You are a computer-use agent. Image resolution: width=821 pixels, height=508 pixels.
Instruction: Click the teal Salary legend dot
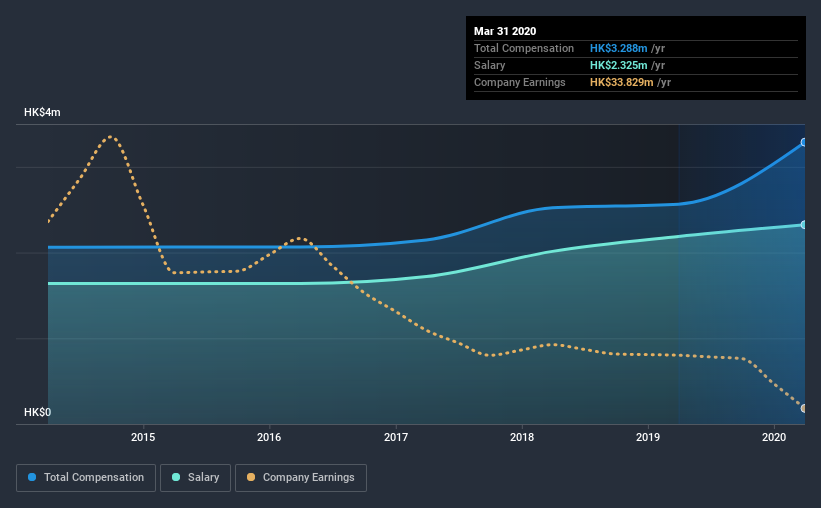[176, 477]
